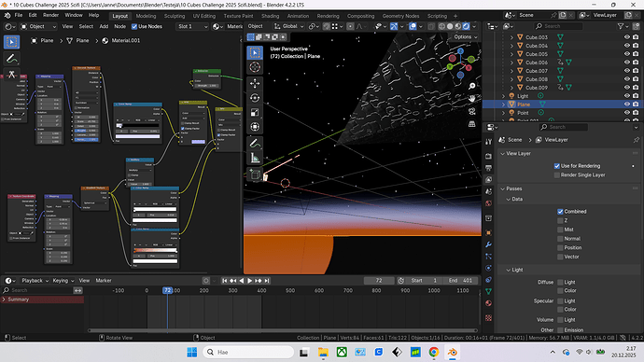Open the Modifiers wrench properties tab
The image size is (644, 362).
[x=488, y=244]
